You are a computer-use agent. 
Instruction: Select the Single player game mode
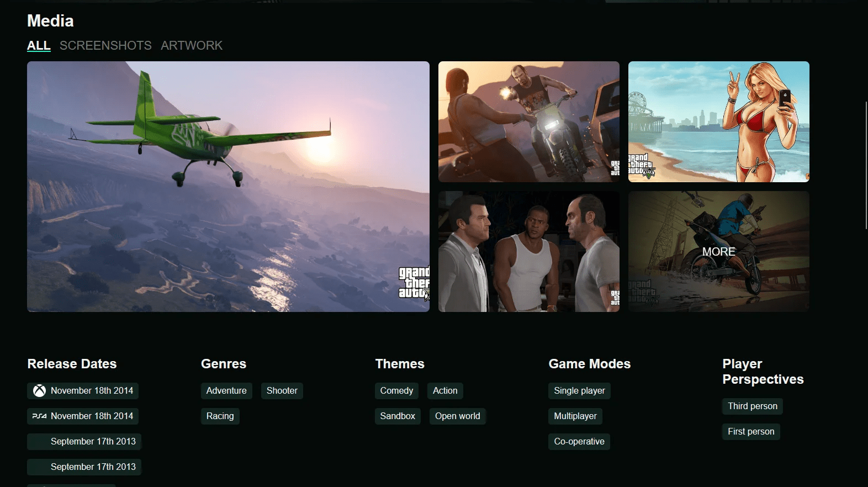pyautogui.click(x=579, y=391)
